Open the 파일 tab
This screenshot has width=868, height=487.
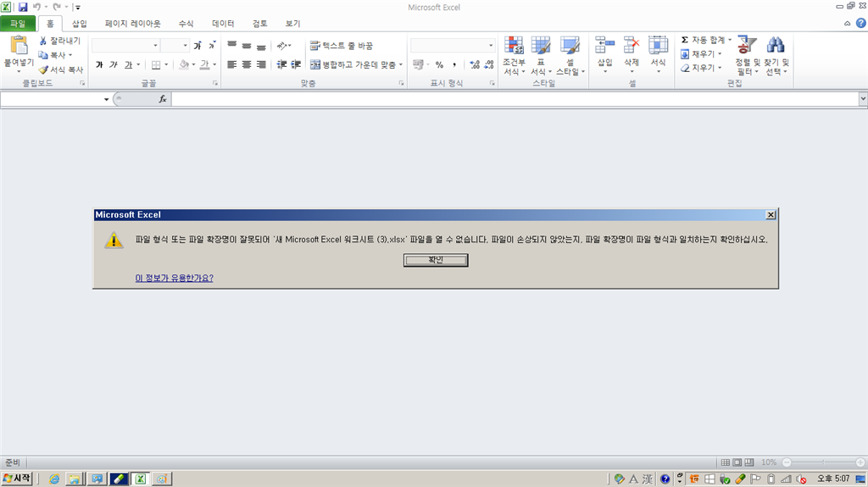[x=18, y=23]
